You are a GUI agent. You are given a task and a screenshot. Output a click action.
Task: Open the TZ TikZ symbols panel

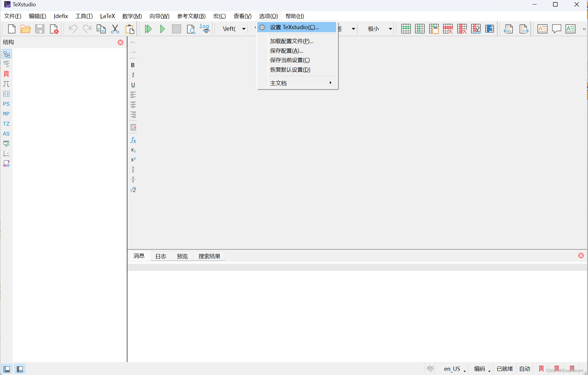point(6,124)
